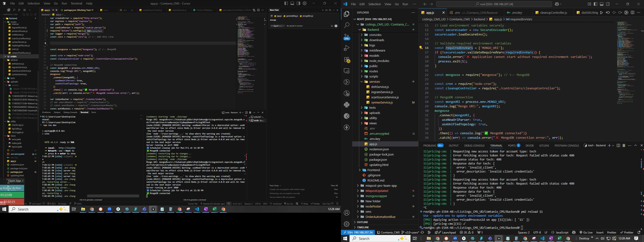Kill the bash terminal with trash icon
Screen dimensions: 644x242
624,145
